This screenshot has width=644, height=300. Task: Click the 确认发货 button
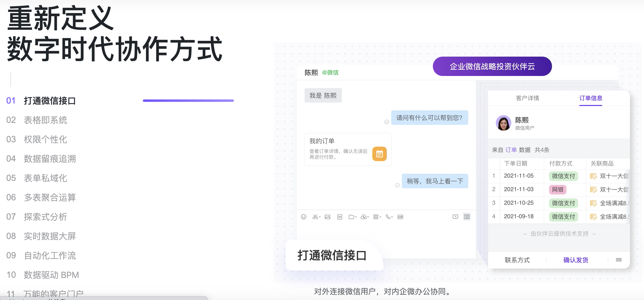tap(576, 260)
